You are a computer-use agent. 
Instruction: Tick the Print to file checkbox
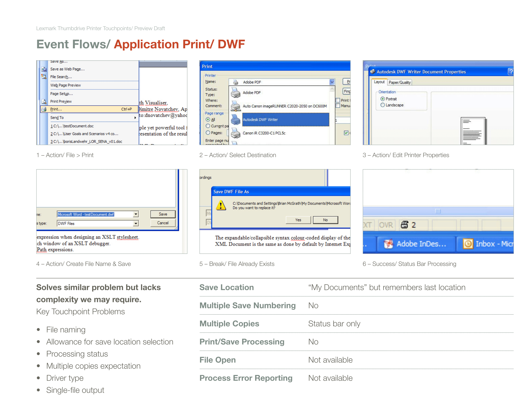point(338,100)
